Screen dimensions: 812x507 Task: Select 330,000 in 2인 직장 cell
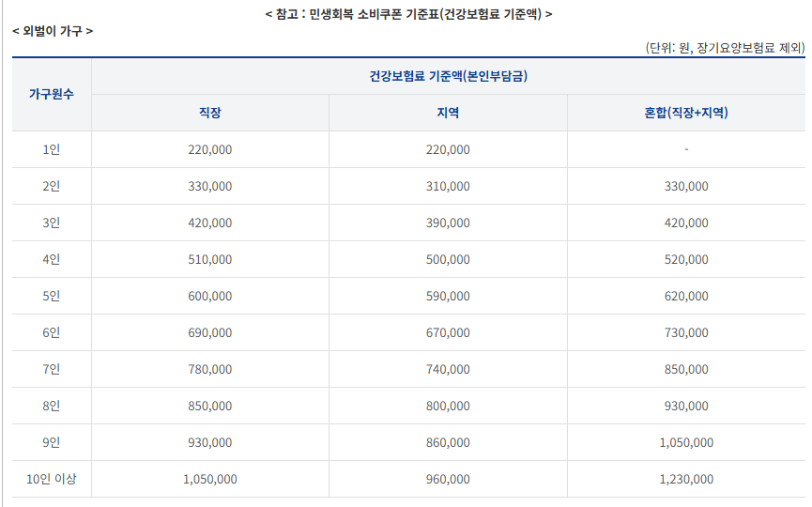[209, 187]
